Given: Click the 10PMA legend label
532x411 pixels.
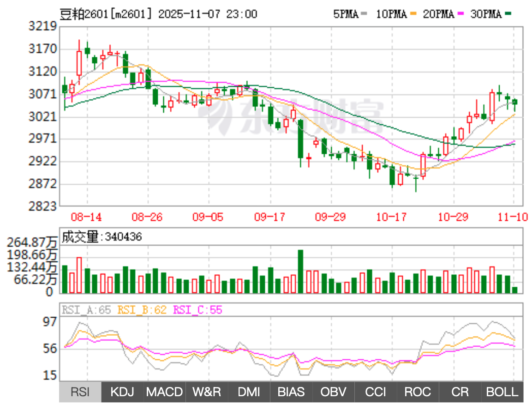Looking at the screenshot, I should [x=391, y=14].
